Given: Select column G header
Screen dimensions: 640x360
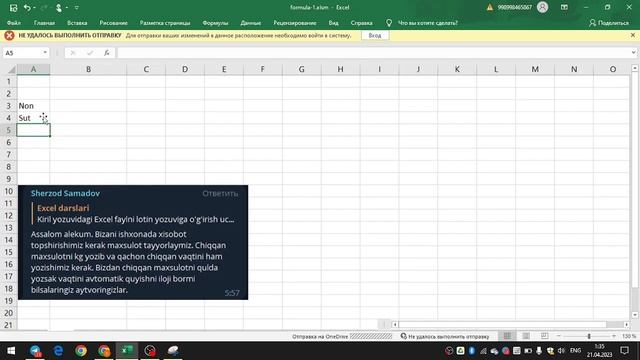Looking at the screenshot, I should (301, 69).
